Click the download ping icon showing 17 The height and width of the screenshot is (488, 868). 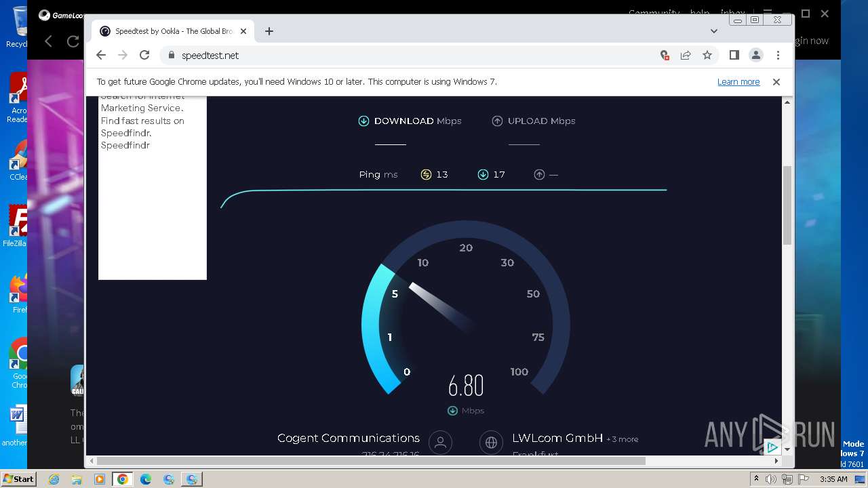tap(483, 175)
